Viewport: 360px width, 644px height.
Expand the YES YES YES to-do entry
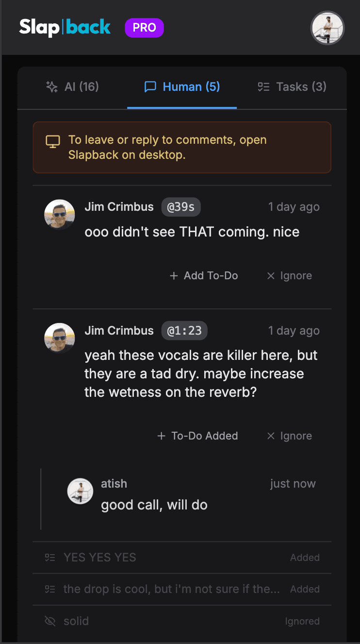[x=100, y=557]
